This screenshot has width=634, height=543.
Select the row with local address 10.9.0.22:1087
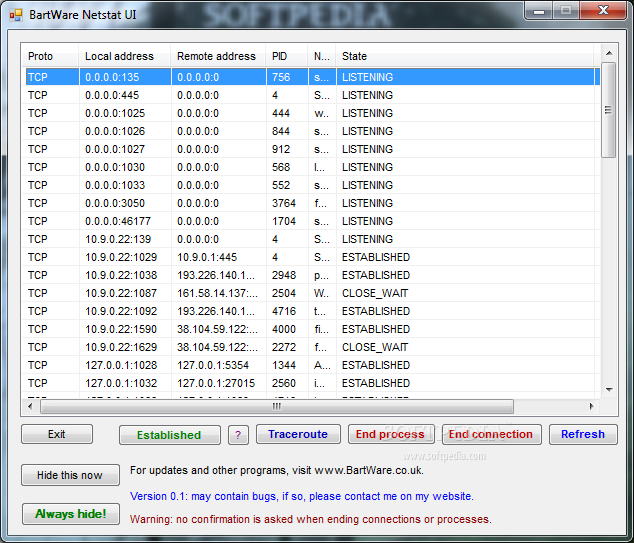[x=311, y=293]
